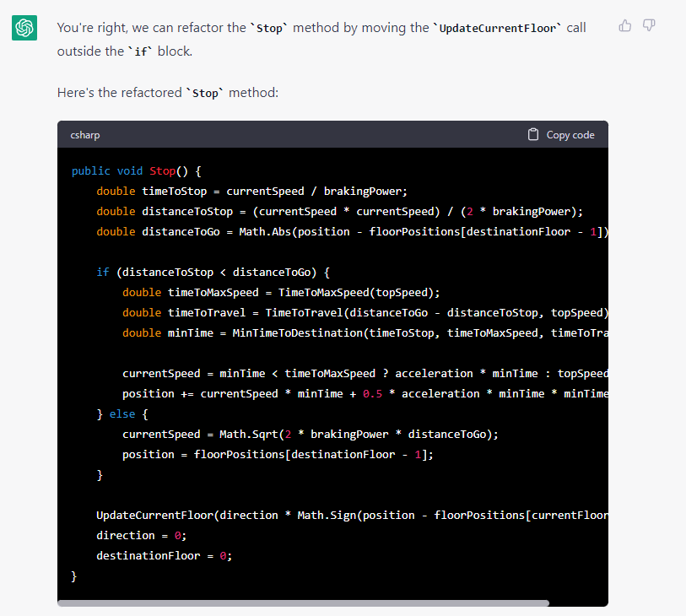This screenshot has height=616, width=686.
Task: Click 'Here's the refactored' sentence
Action: pyautogui.click(x=168, y=93)
